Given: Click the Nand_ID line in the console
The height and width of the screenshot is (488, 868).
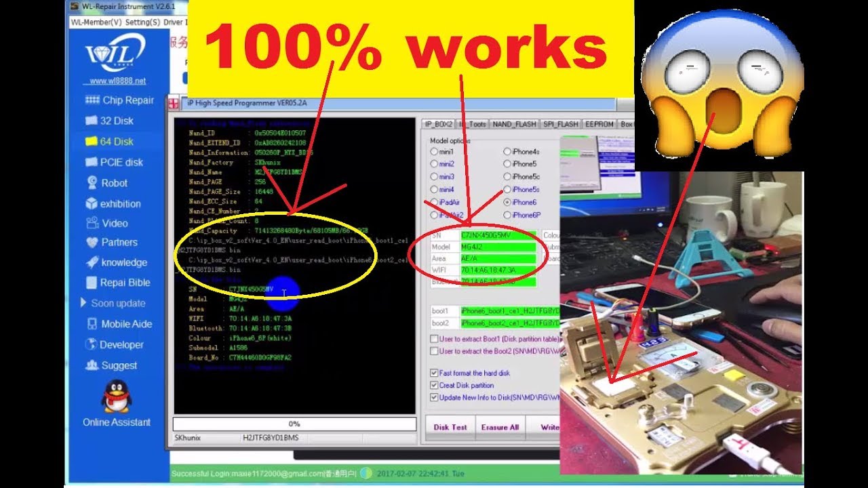Looking at the screenshot, I should pyautogui.click(x=248, y=133).
